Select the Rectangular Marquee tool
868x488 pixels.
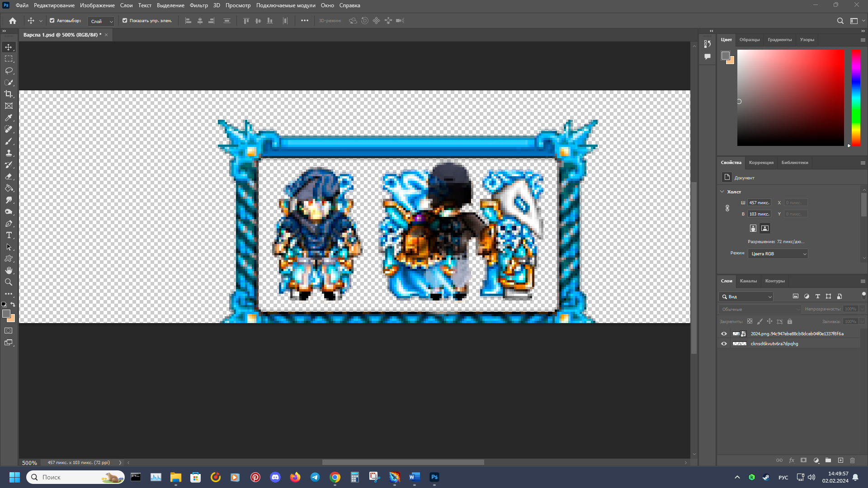tap(9, 59)
